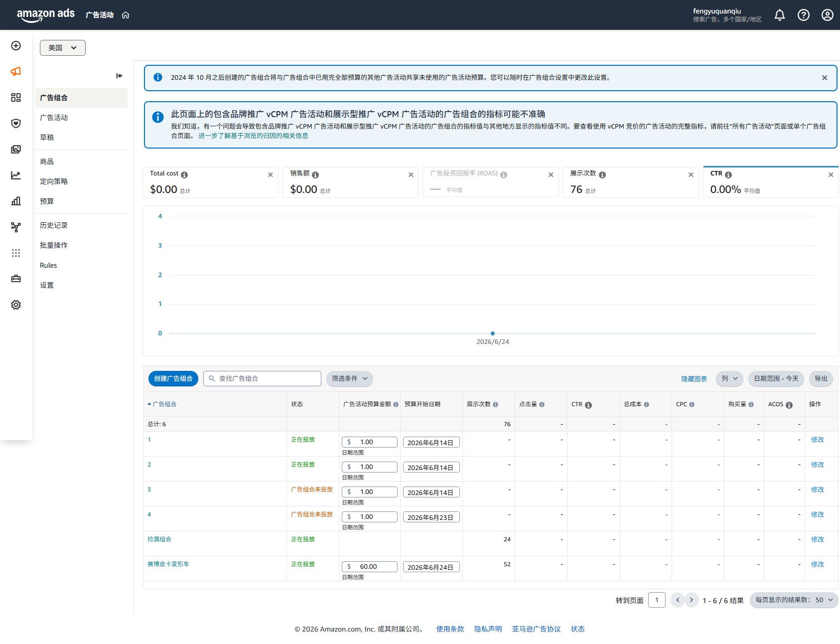Image resolution: width=840 pixels, height=644 pixels.
Task: Remove the Total cost metric card
Action: [x=271, y=174]
